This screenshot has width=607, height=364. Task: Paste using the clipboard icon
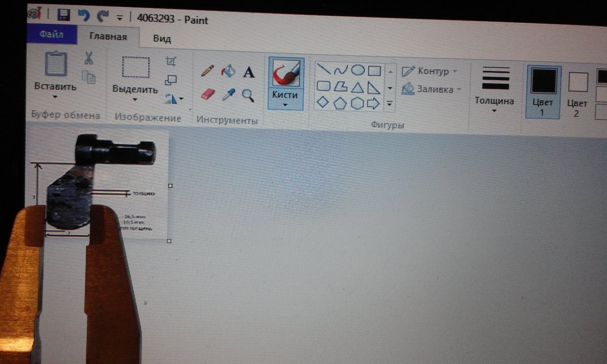(56, 63)
